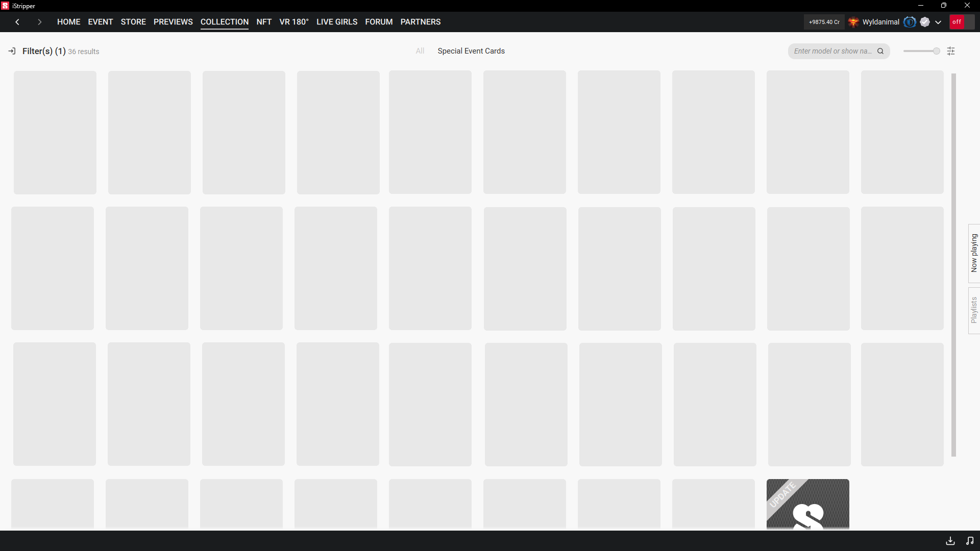Image resolution: width=980 pixels, height=551 pixels.
Task: Go forward with the right arrow
Action: coord(39,22)
